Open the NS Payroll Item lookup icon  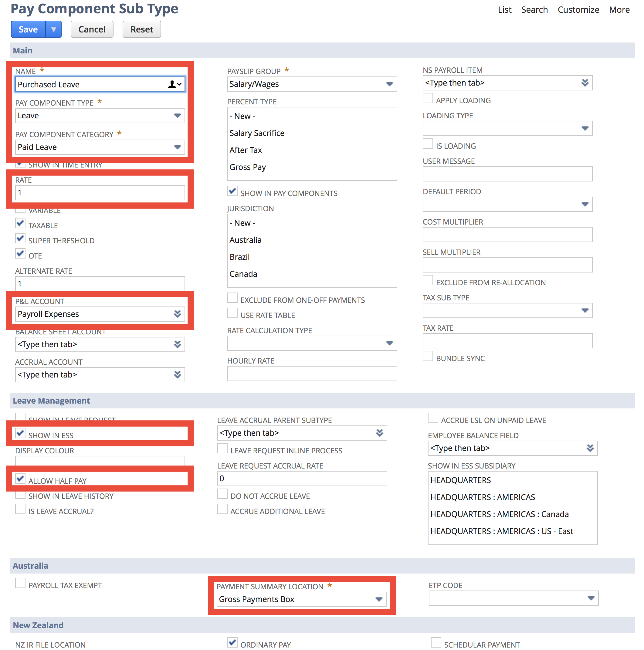click(585, 83)
